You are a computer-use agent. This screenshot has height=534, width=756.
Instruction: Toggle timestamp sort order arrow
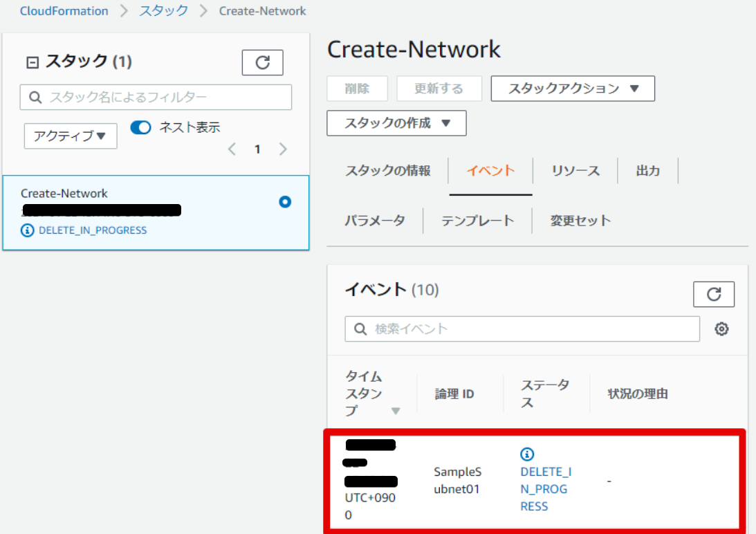pyautogui.click(x=396, y=411)
